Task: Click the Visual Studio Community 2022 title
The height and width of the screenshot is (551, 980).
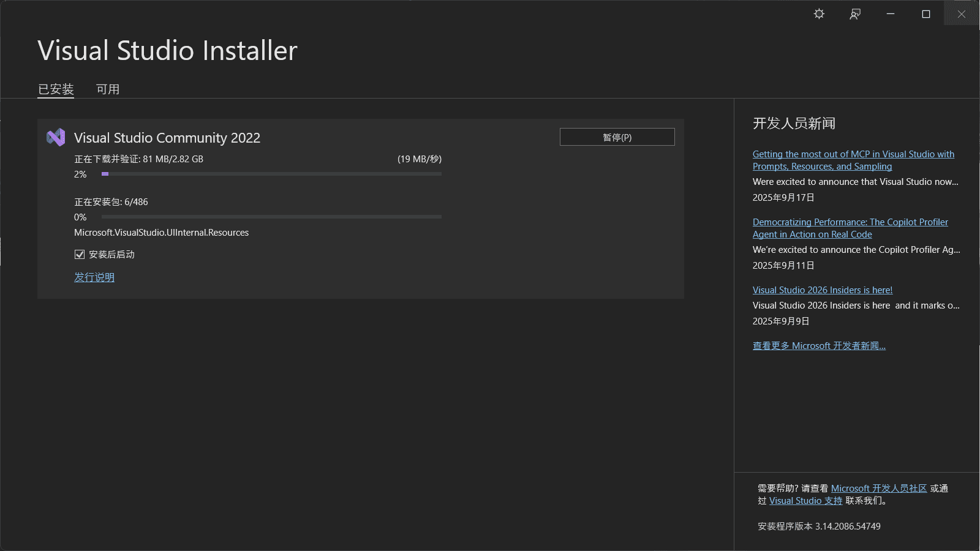Action: pos(167,138)
